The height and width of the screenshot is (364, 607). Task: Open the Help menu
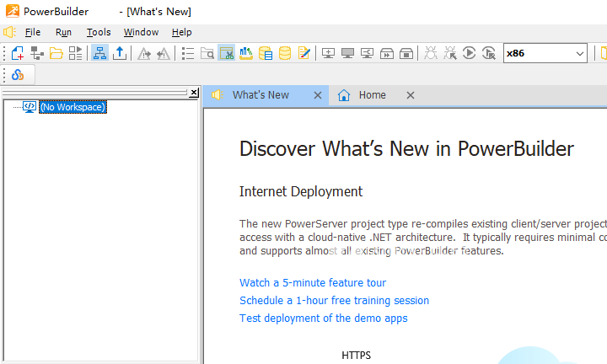coord(181,32)
